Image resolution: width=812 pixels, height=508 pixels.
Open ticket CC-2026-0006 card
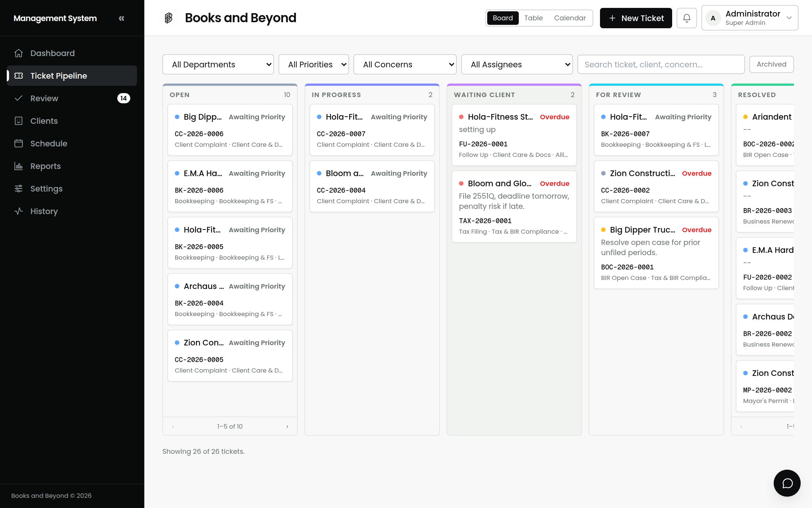(230, 130)
